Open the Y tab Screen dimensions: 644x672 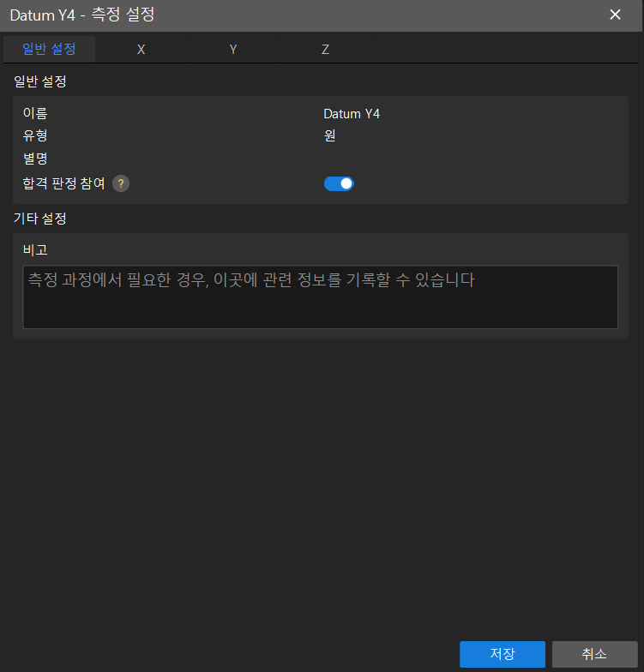point(233,50)
